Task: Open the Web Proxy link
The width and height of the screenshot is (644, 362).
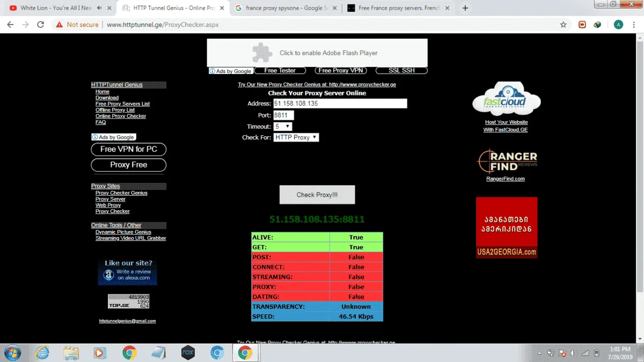Action: (x=108, y=205)
